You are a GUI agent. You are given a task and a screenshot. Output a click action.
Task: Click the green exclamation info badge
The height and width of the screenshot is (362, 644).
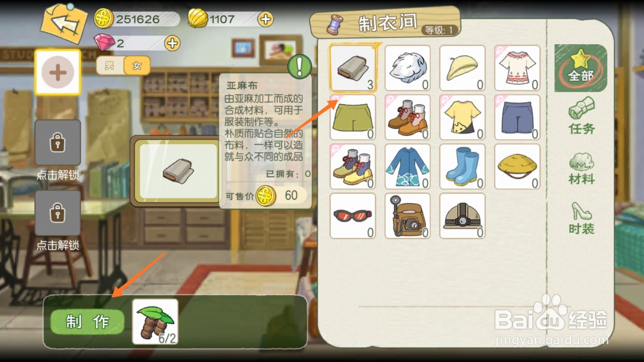pos(299,66)
